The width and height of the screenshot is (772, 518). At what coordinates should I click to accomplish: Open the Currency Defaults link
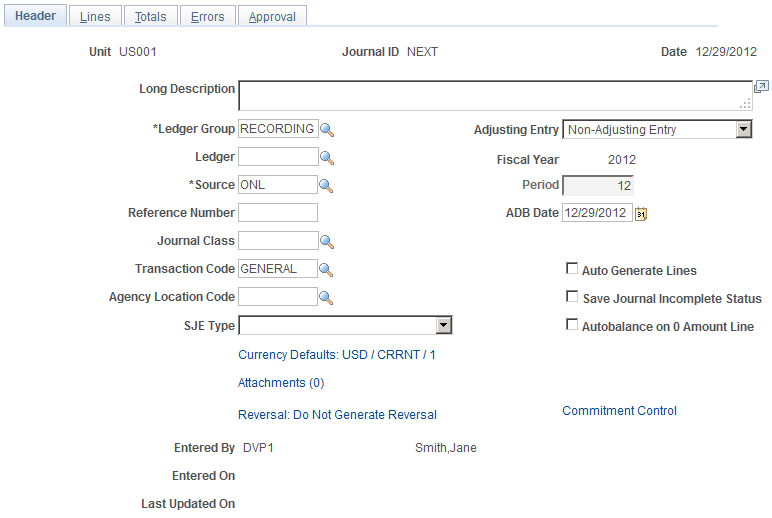(x=337, y=355)
